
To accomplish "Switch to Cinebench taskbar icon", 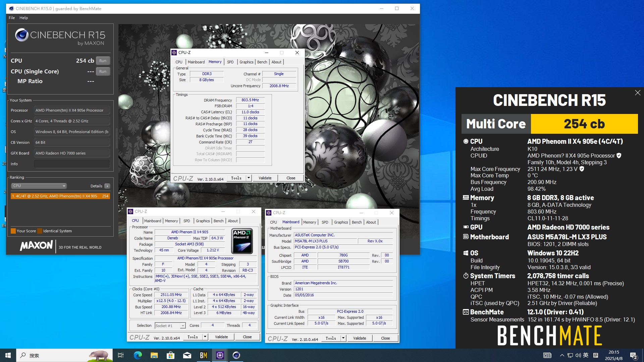I will pyautogui.click(x=236, y=355).
